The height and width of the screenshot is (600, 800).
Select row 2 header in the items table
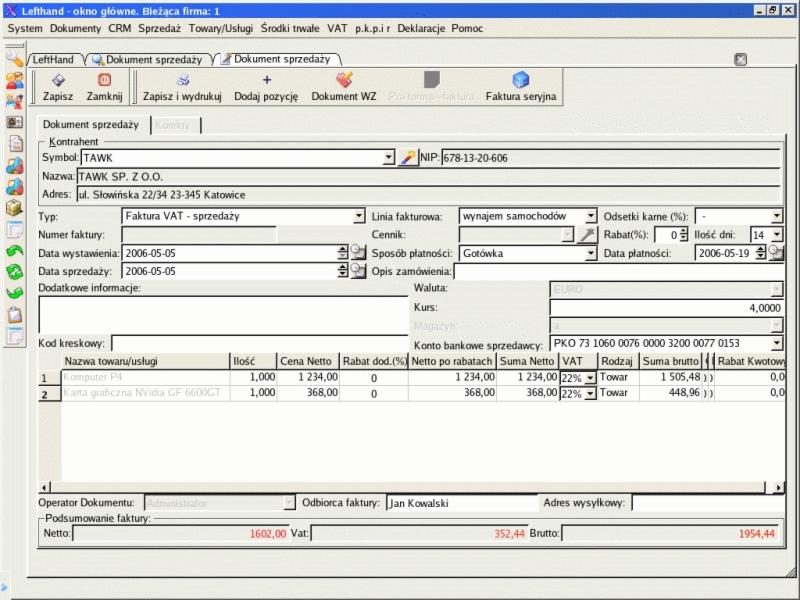coord(44,394)
